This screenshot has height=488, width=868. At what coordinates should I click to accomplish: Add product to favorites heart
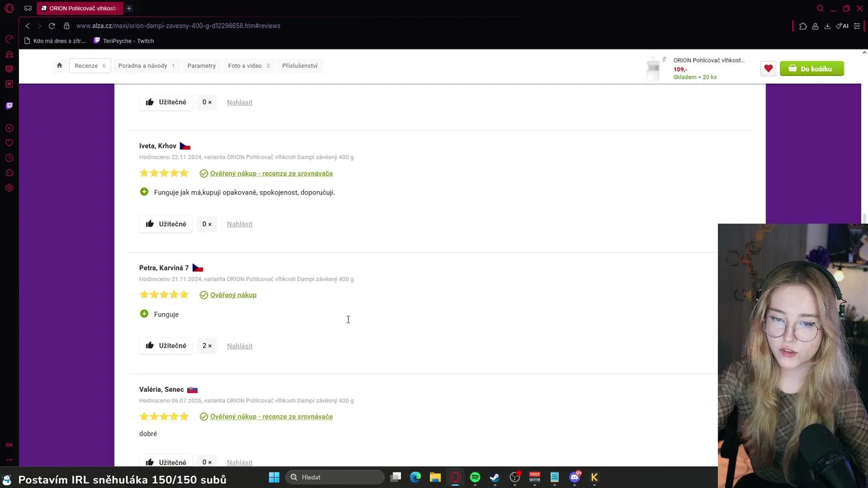pos(768,68)
